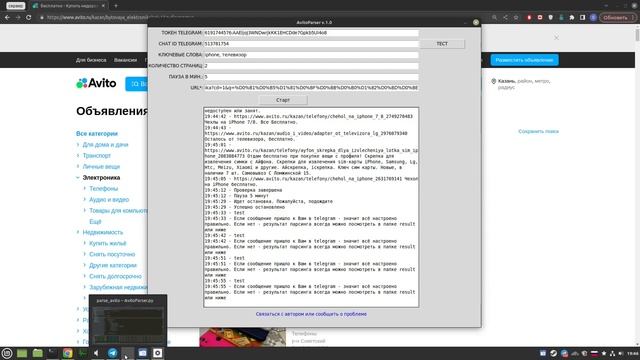Open the 'Снять долгосрочно' subcategory
This screenshot has height=360, width=640.
116,276
